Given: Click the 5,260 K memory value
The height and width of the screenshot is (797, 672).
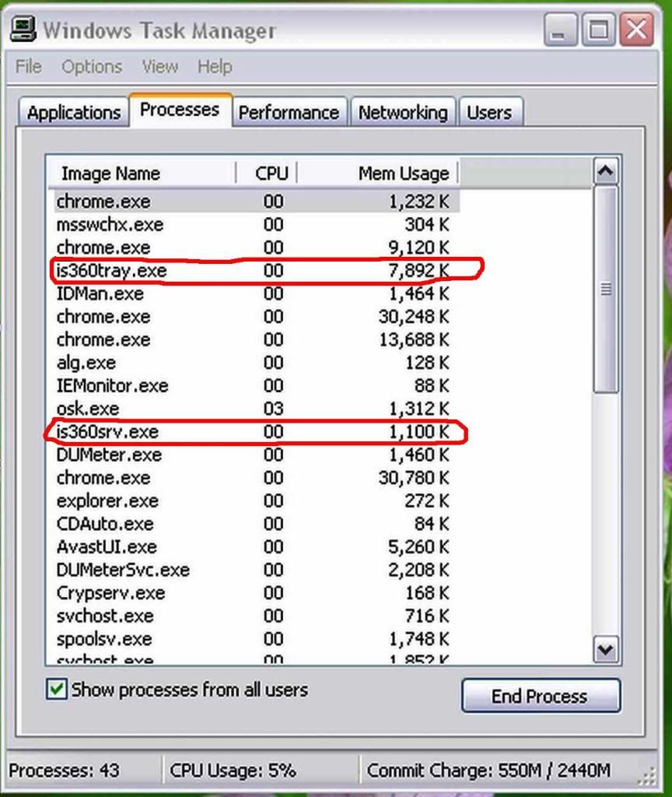Looking at the screenshot, I should (x=418, y=547).
